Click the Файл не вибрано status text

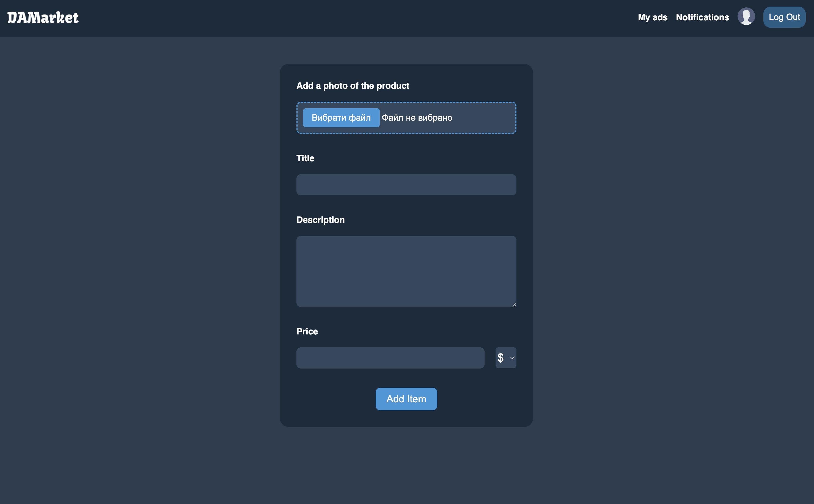(x=417, y=118)
